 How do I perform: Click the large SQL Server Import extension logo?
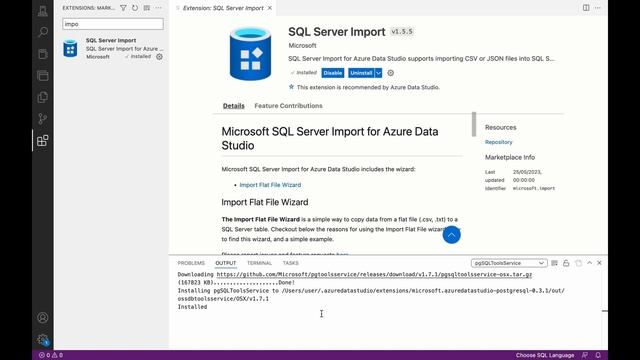(x=250, y=53)
